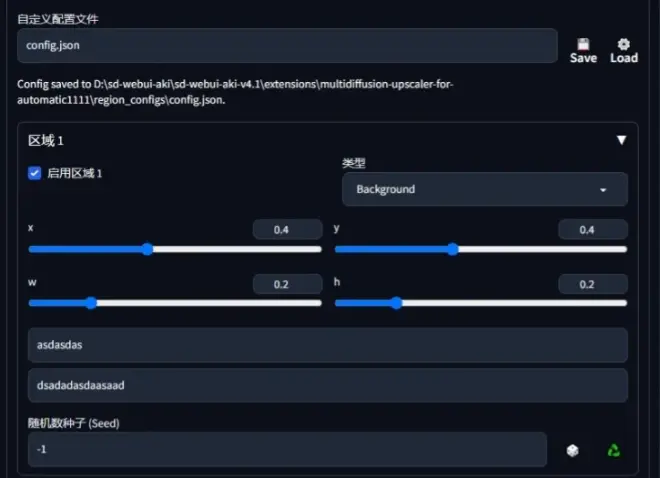Focus the x value box showing 0.4

[x=287, y=230]
